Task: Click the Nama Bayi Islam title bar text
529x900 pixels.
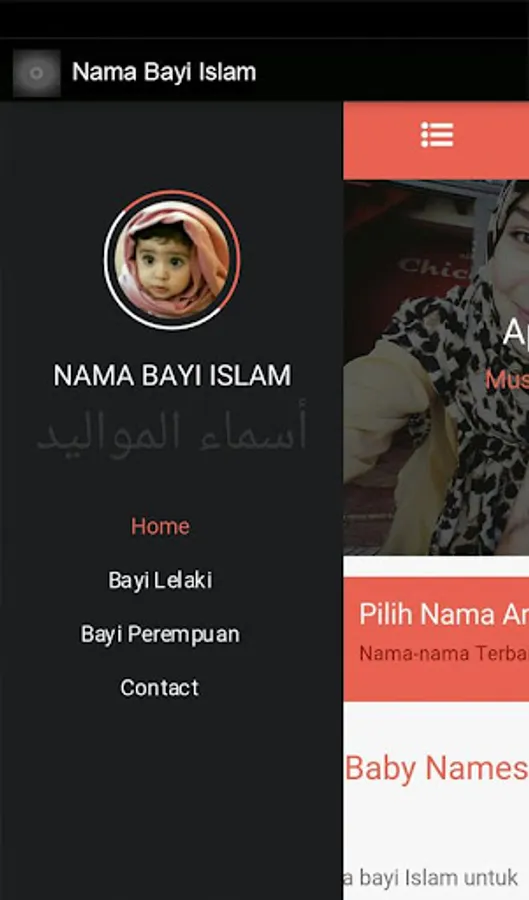Action: click(164, 72)
